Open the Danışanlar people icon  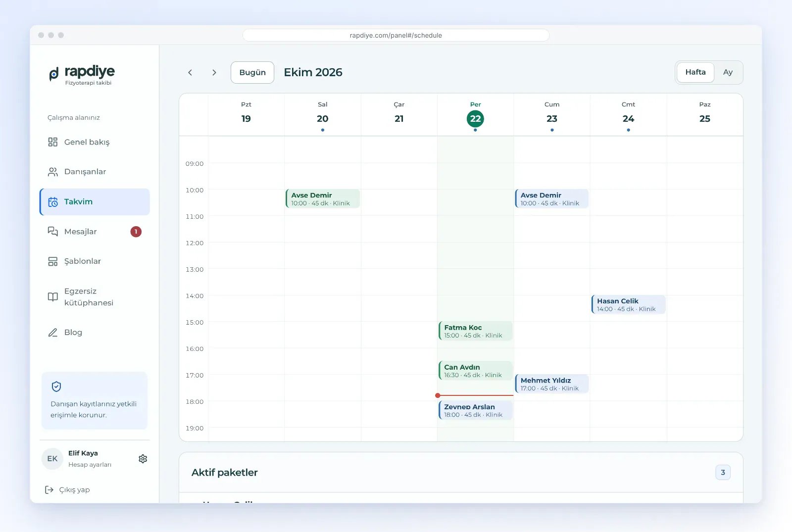tap(52, 172)
